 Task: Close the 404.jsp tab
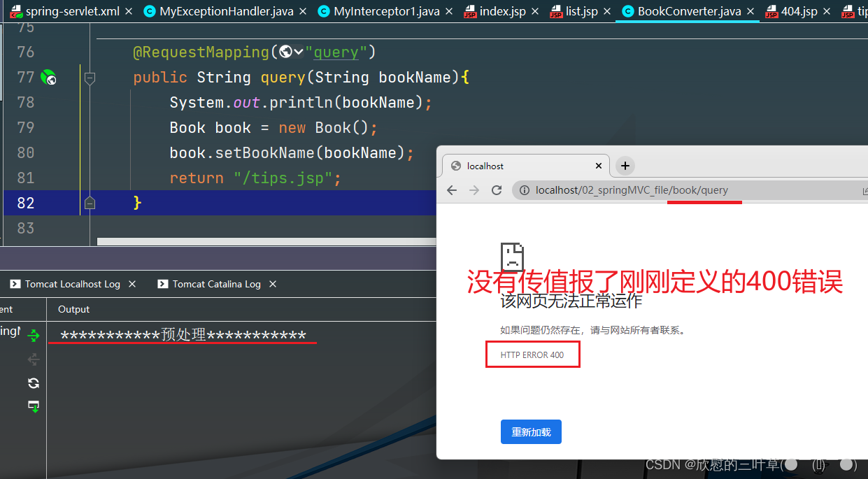click(x=827, y=12)
